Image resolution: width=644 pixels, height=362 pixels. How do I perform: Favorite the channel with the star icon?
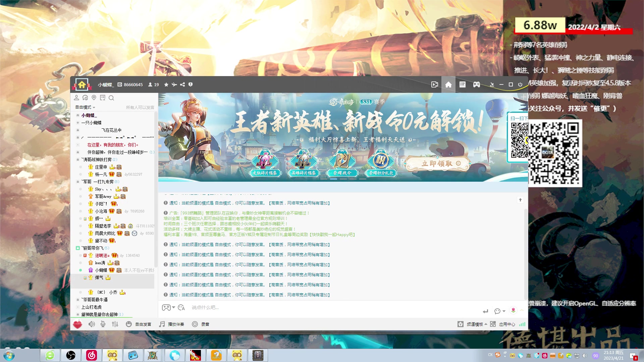click(166, 84)
